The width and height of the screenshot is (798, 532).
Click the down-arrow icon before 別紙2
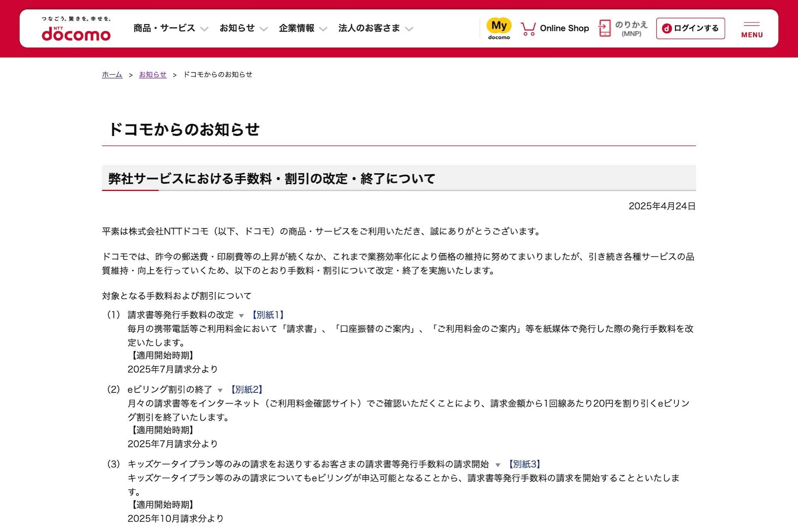coord(220,390)
